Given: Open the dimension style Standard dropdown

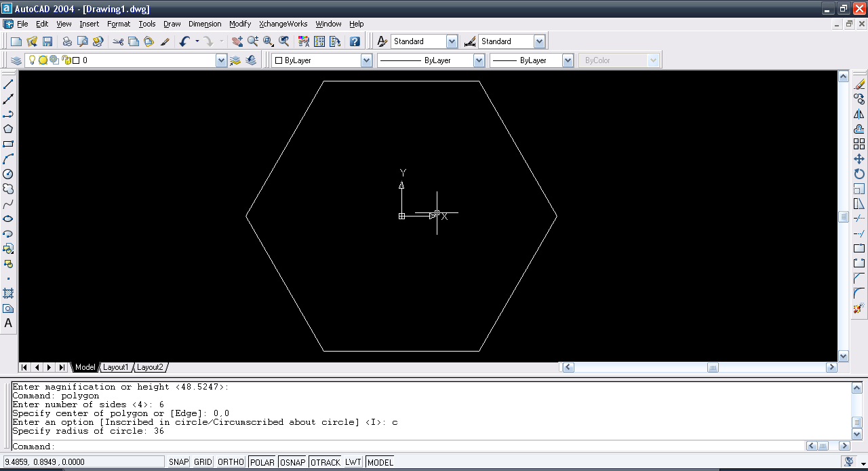Looking at the screenshot, I should click(539, 41).
